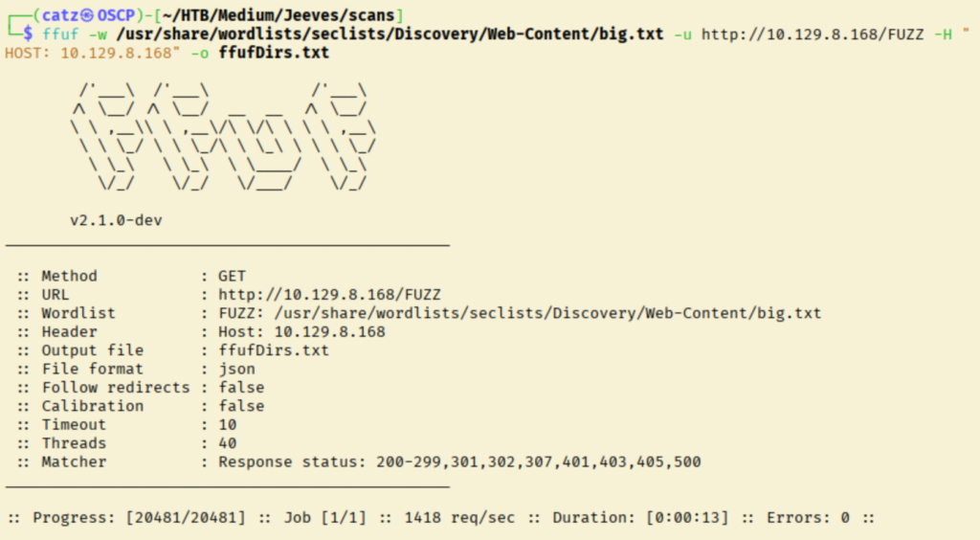The image size is (980, 540).
Task: Select the json file format value
Action: tap(236, 369)
